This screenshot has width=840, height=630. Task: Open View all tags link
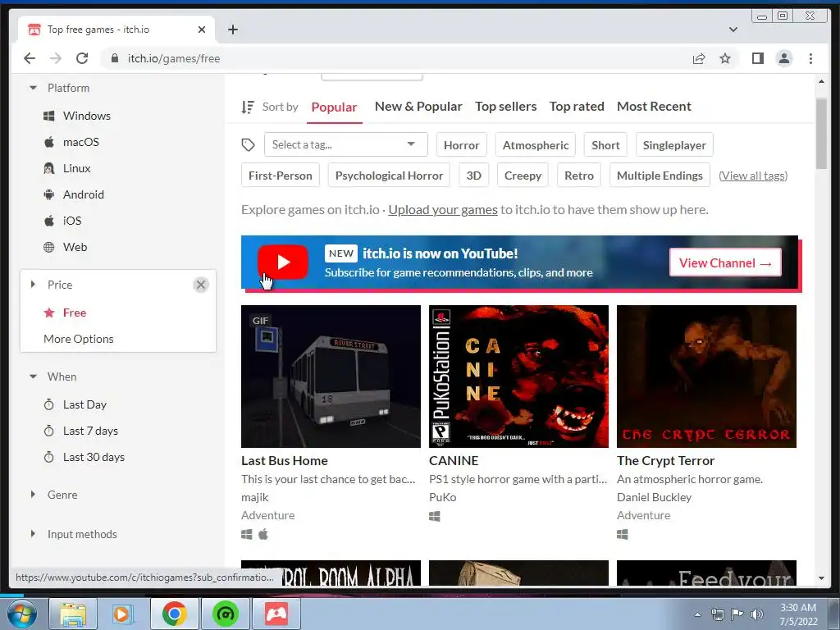[753, 176]
